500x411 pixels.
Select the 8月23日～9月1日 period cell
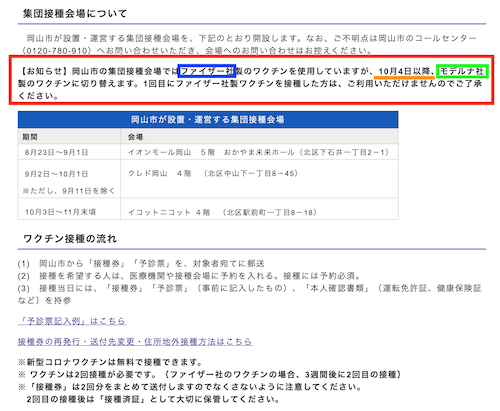click(69, 152)
